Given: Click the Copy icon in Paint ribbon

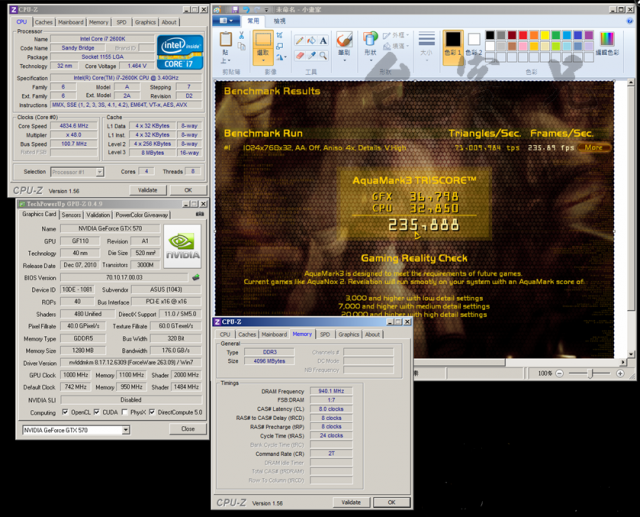Looking at the screenshot, I should [242, 46].
